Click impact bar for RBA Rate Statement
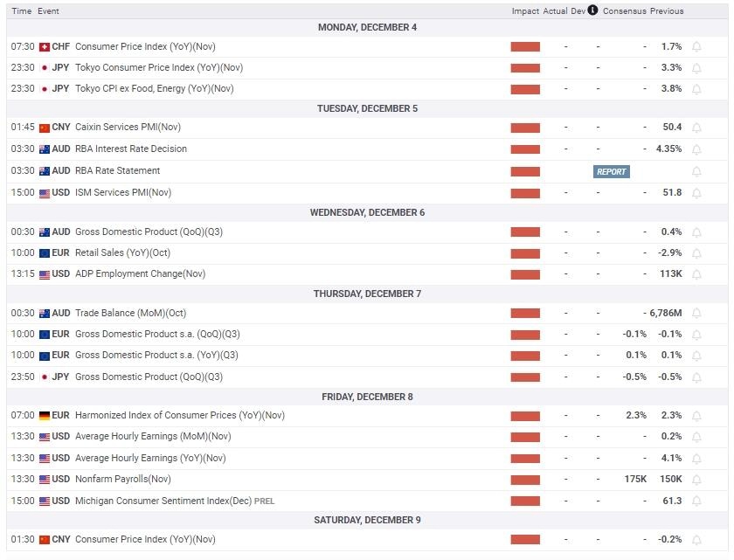Screen dimensions: 734x560 click(525, 172)
